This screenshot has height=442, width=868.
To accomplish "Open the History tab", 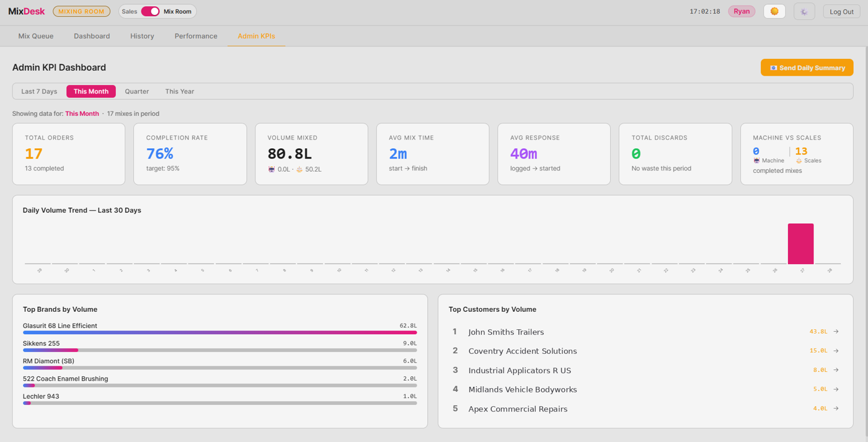I will coord(142,36).
